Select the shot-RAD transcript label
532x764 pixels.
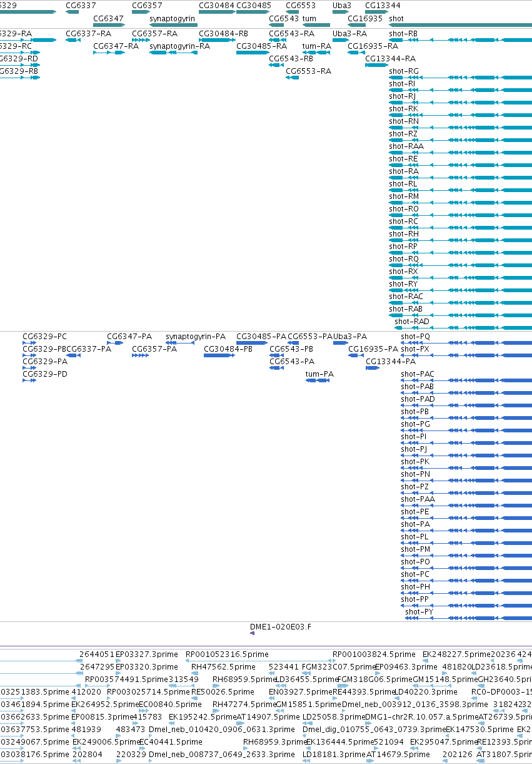point(412,321)
